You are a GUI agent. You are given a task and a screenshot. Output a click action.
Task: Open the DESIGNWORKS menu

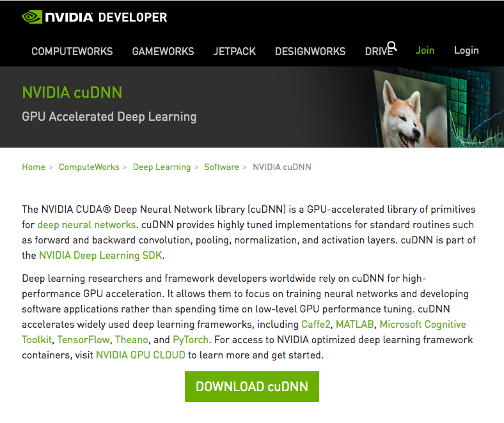coord(310,51)
